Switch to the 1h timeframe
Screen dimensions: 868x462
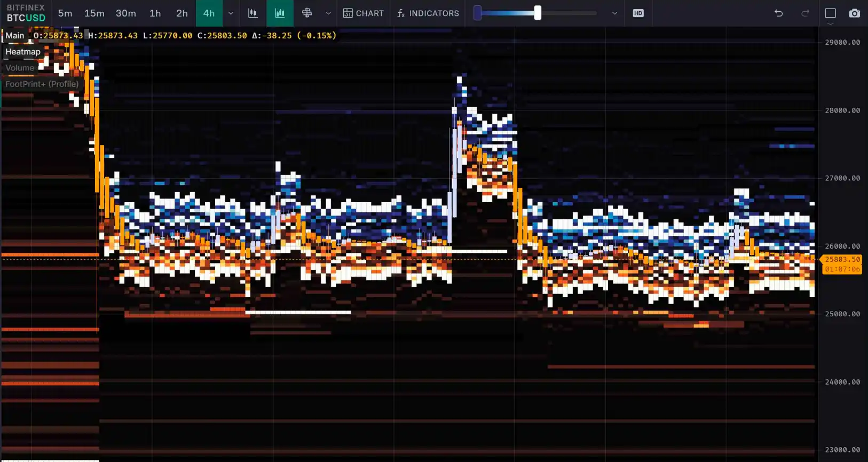point(155,13)
